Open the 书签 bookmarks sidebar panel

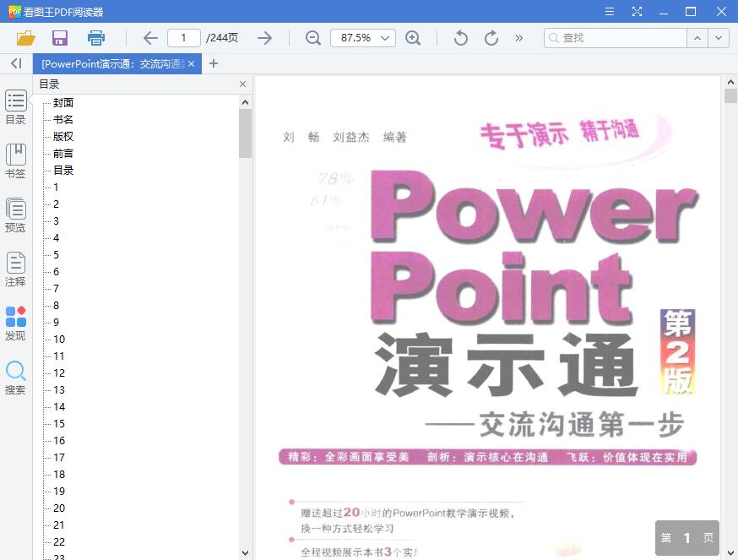pyautogui.click(x=15, y=161)
